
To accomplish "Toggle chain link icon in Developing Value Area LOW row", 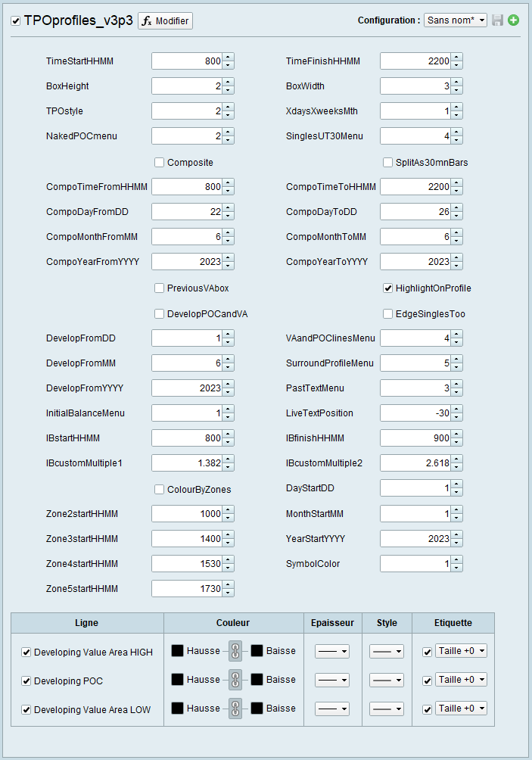I will click(235, 708).
